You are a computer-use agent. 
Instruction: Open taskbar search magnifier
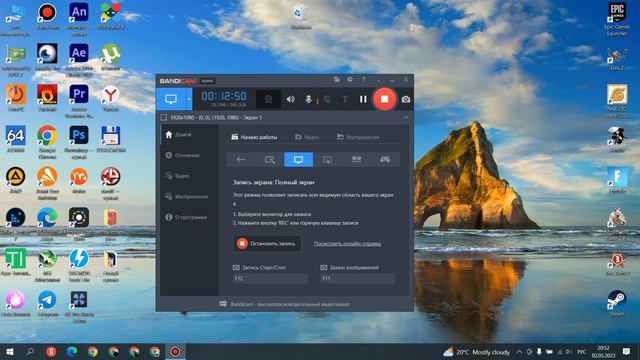pyautogui.click(x=30, y=352)
